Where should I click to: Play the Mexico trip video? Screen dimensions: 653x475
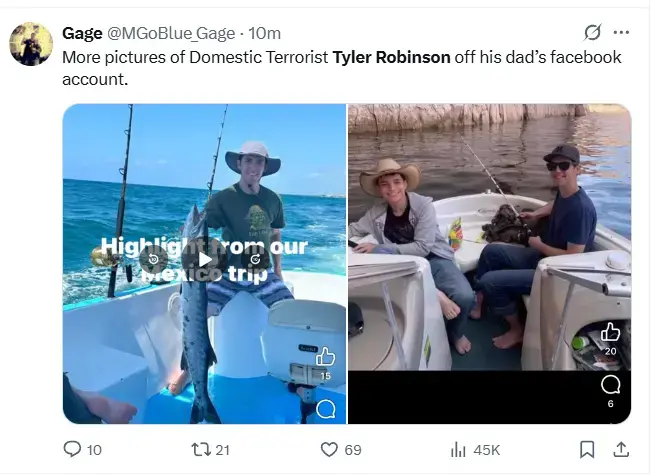point(204,259)
